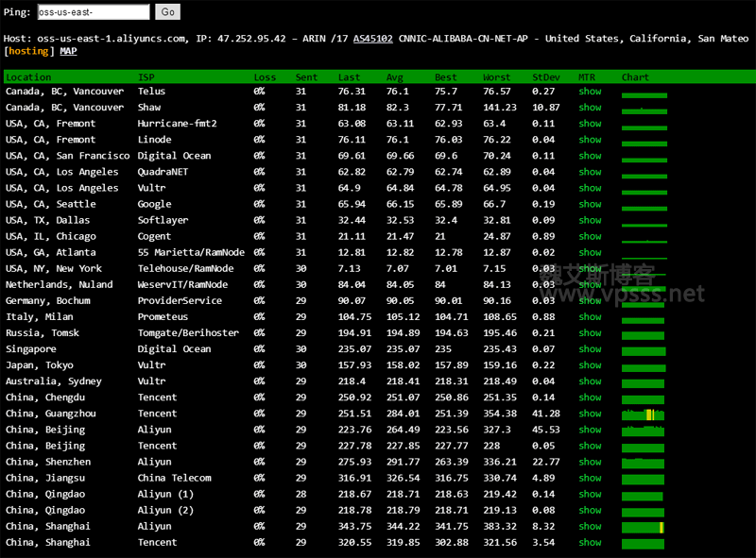Show MTR for Italy, Milan Prometeus
756x558 pixels.
coord(590,317)
